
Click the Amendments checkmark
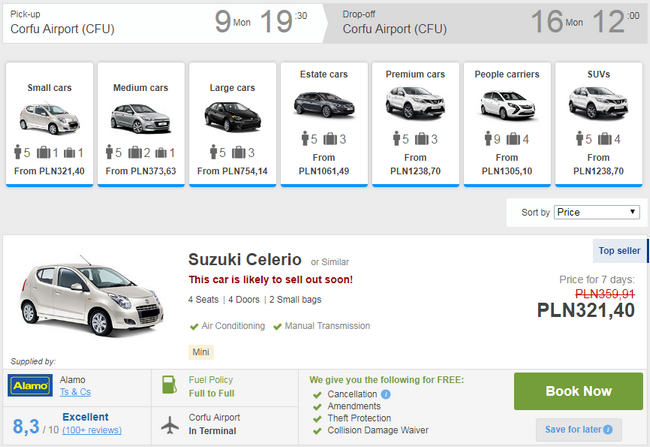[317, 407]
